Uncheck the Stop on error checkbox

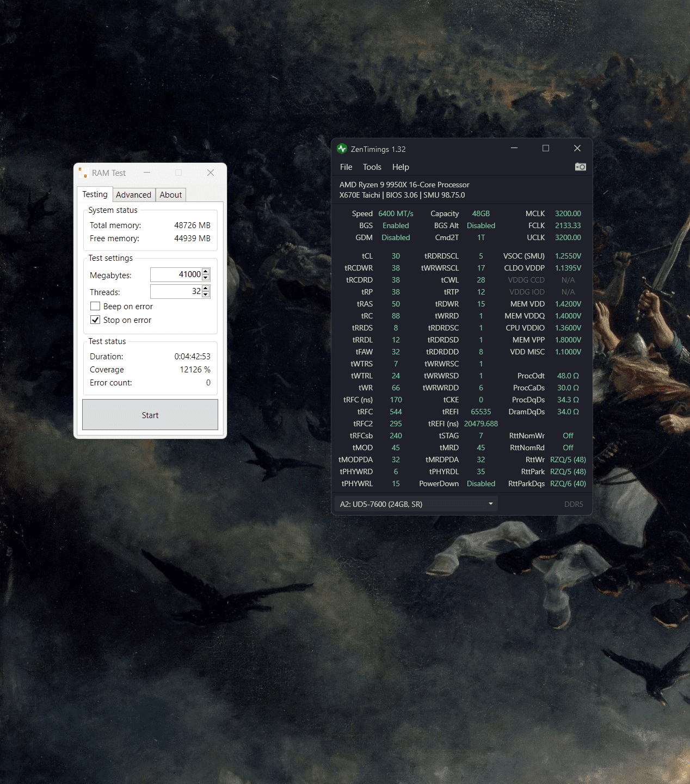(x=95, y=320)
